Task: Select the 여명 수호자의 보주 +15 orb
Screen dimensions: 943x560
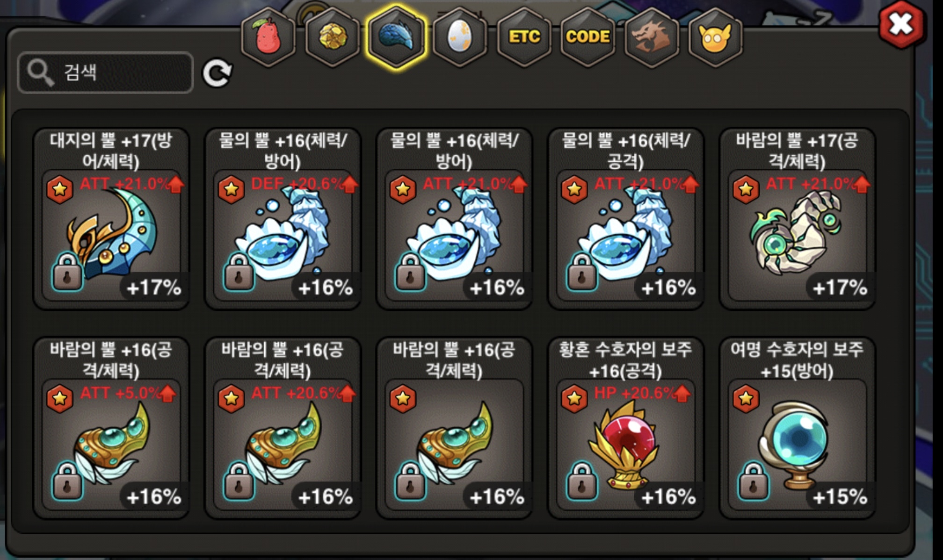Action: pyautogui.click(x=798, y=428)
